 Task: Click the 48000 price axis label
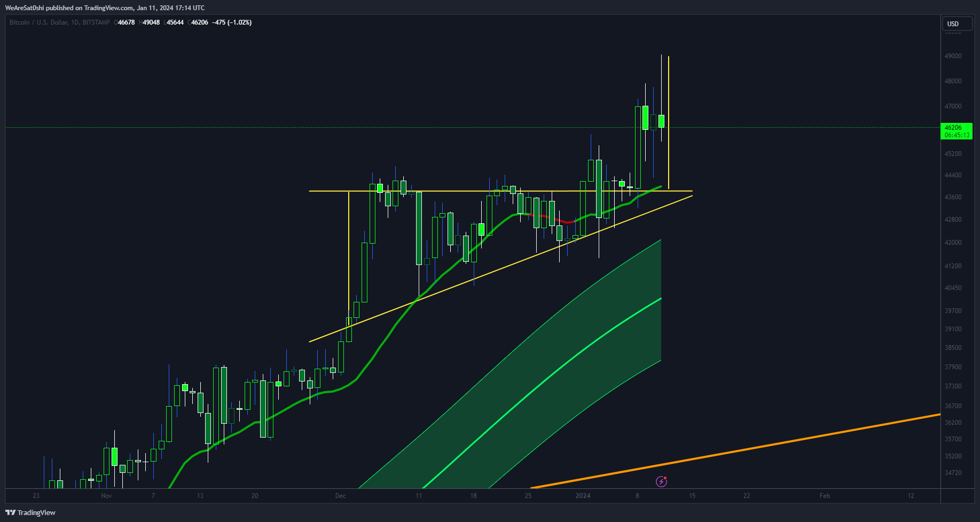point(953,81)
